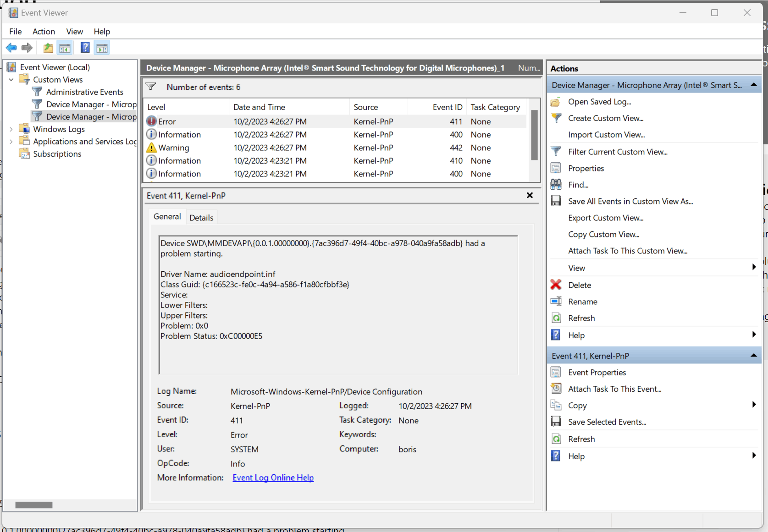Open the Help submenu arrow under Event 411
The width and height of the screenshot is (768, 532).
tap(754, 455)
